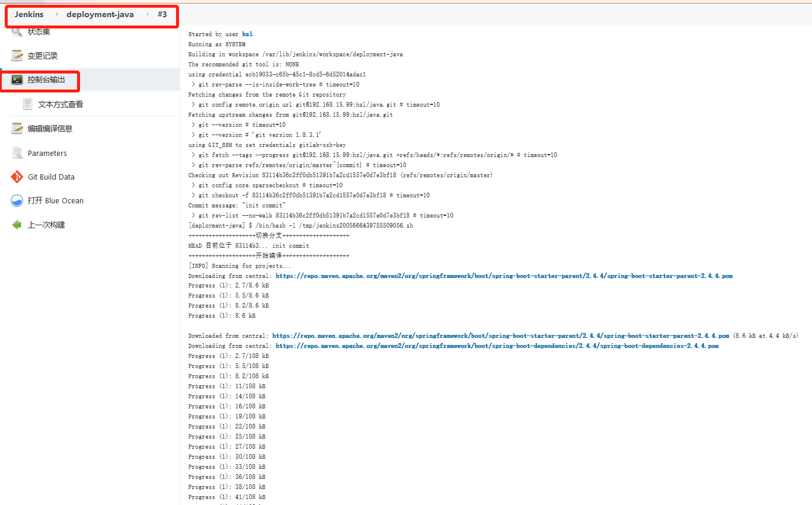Open spring-boot-starter-parent-2.4.4.pom Downloading link
812x505 pixels.
pos(504,276)
